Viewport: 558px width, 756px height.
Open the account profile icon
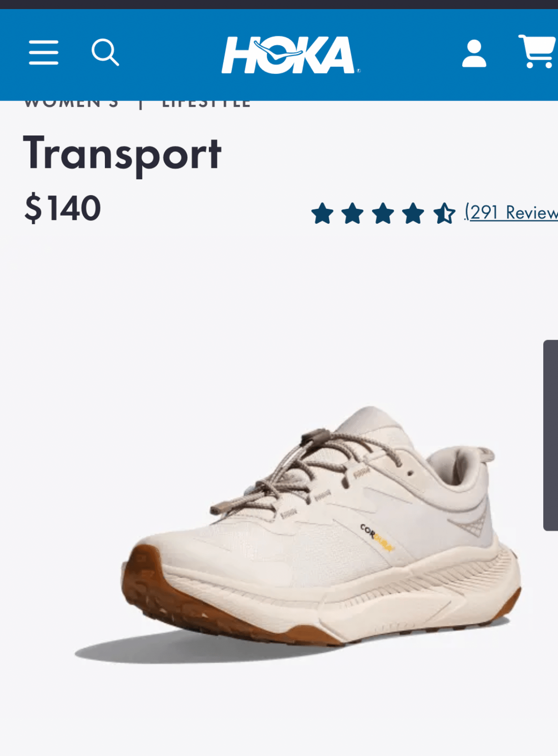[474, 53]
